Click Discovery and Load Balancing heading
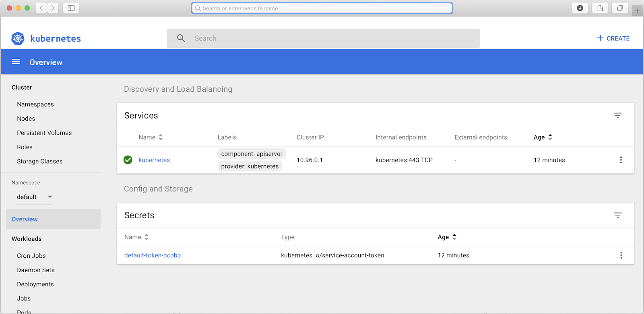 178,89
